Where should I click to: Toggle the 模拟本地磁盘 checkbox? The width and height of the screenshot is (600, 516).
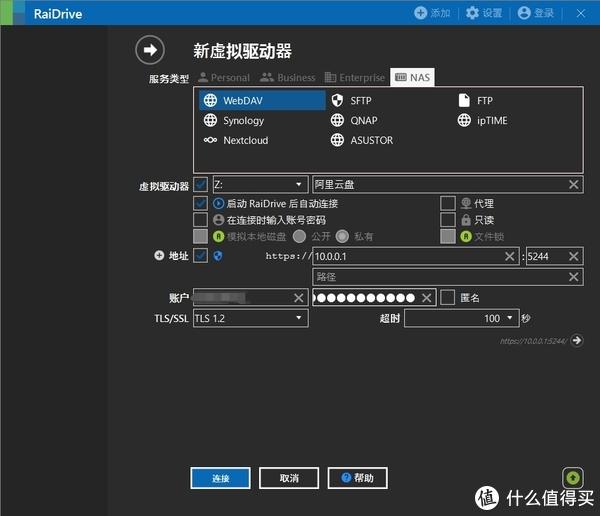pos(201,237)
